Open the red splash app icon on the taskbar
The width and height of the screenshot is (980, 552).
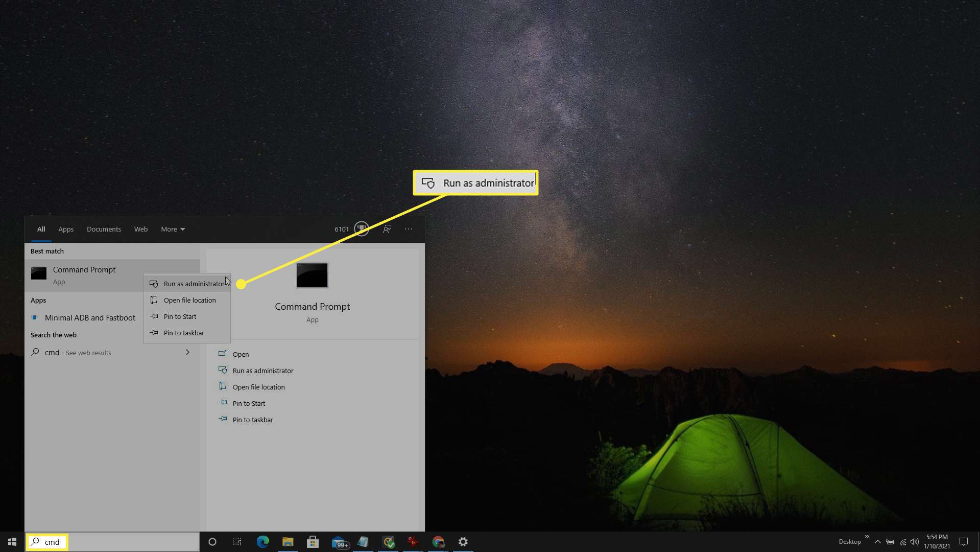click(x=413, y=542)
